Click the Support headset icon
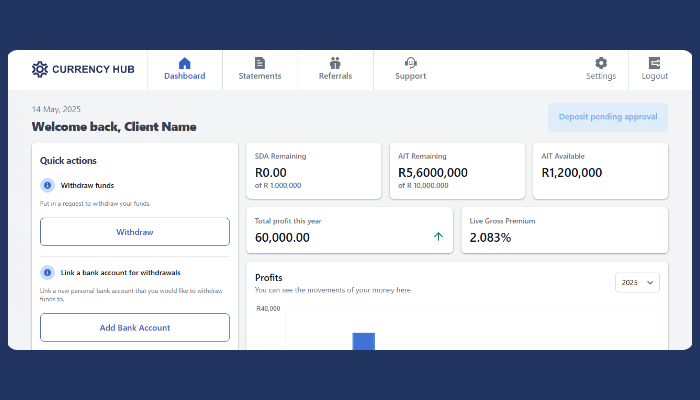Viewport: 700px width, 400px height. pos(410,63)
